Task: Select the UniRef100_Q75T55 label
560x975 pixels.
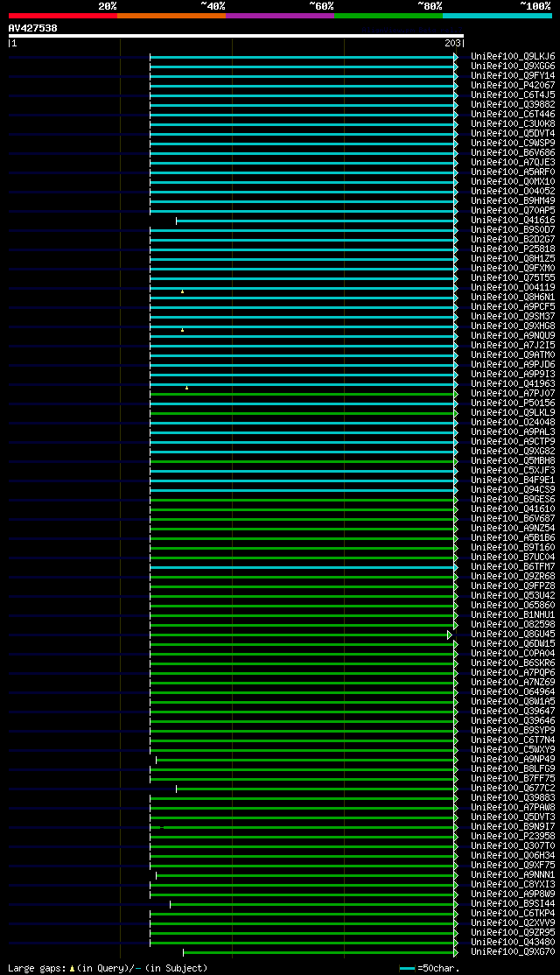Action: coord(513,278)
